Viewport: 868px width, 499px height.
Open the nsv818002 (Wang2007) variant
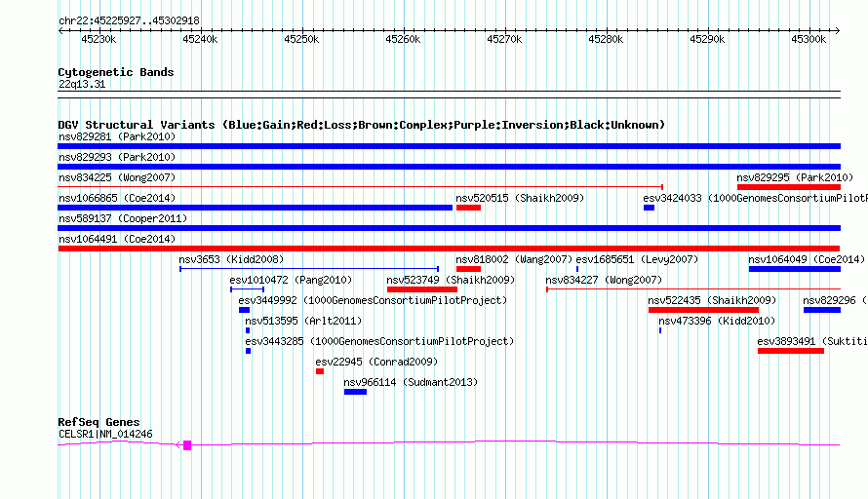click(x=514, y=259)
